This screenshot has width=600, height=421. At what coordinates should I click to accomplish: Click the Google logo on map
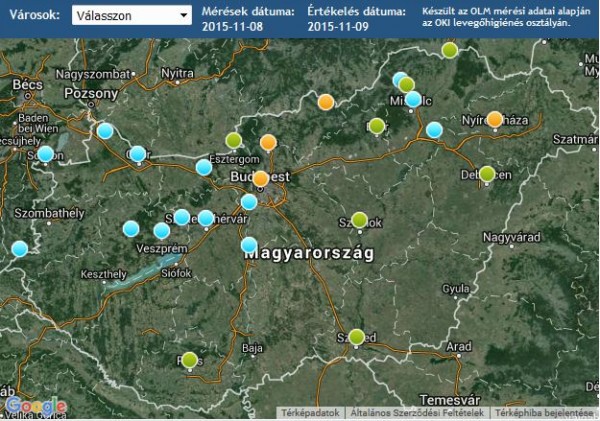click(35, 406)
